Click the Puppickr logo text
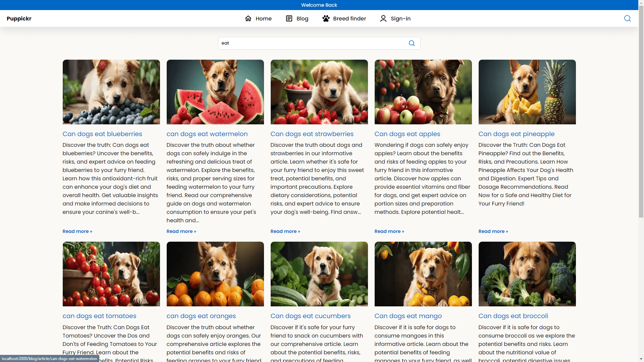 [x=19, y=18]
